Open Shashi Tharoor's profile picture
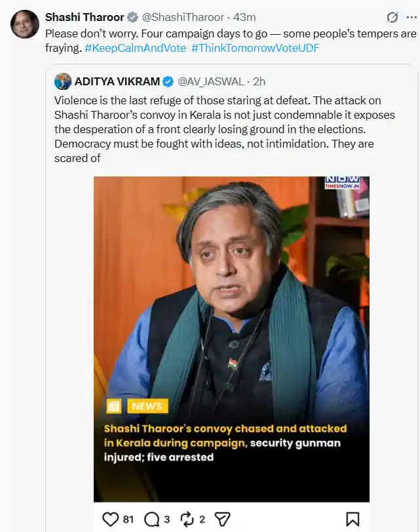 [25, 24]
